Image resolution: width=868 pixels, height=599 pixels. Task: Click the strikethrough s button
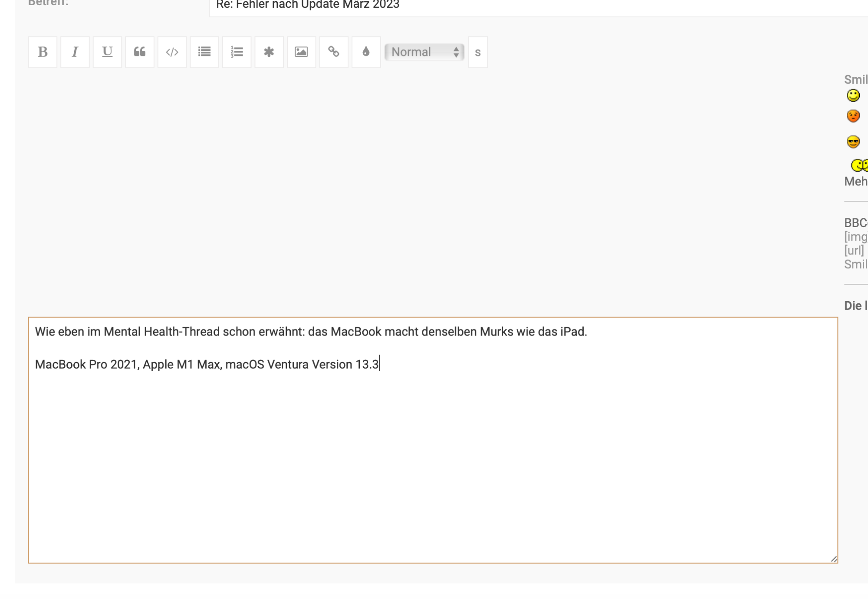(x=477, y=52)
